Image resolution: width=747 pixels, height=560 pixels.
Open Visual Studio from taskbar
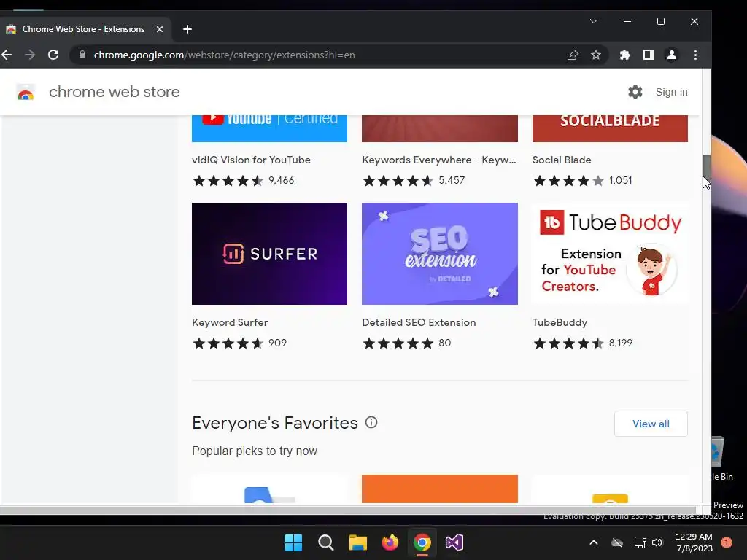(454, 542)
